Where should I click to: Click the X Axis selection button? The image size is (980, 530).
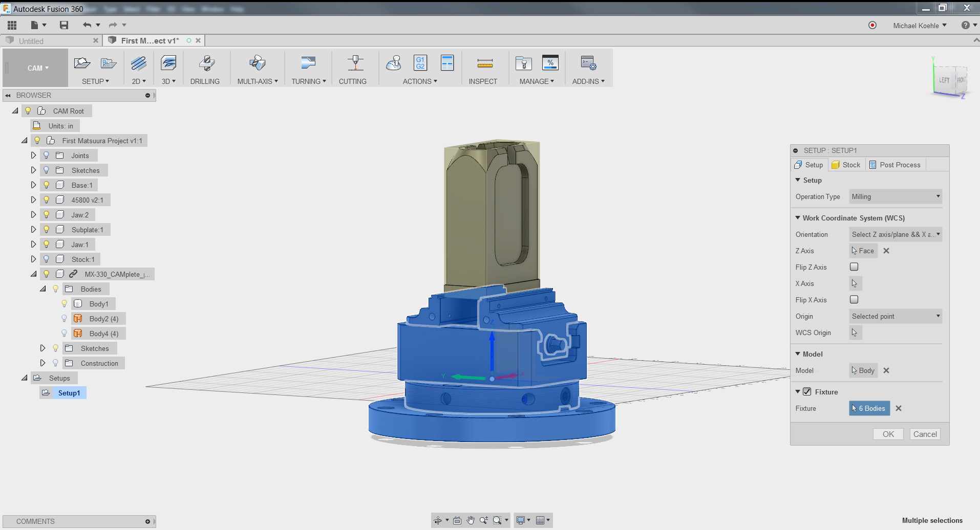[x=856, y=283]
